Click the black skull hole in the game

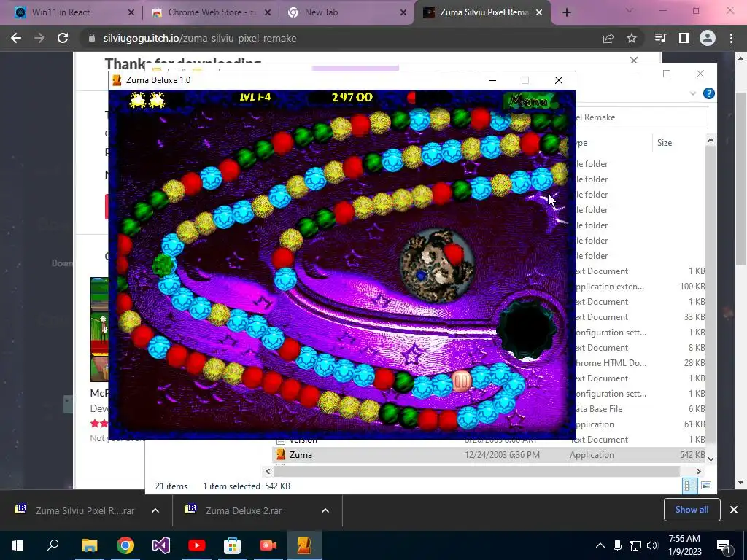527,329
